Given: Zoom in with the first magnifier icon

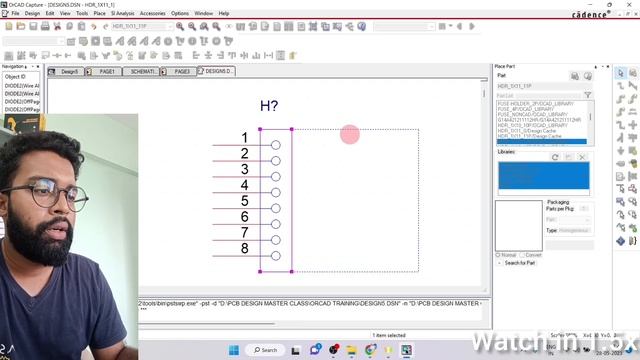Looking at the screenshot, I should click(180, 27).
